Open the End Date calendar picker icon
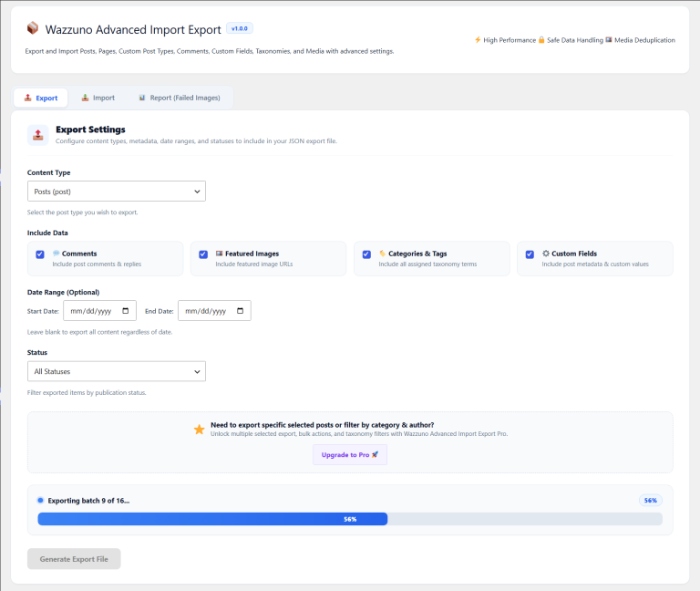This screenshot has width=700, height=591. tap(241, 311)
